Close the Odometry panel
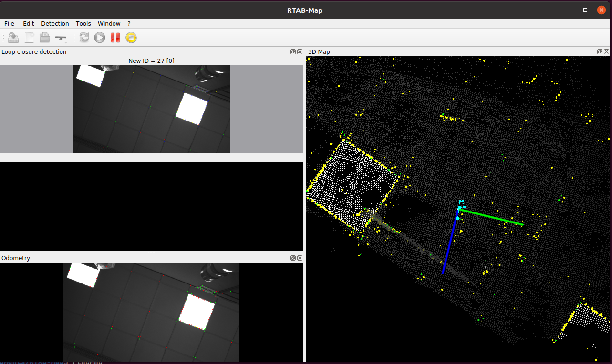This screenshot has width=612, height=364. 300,258
